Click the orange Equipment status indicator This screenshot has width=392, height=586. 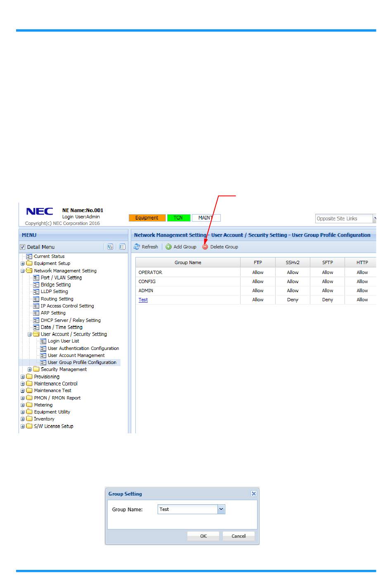tap(147, 218)
